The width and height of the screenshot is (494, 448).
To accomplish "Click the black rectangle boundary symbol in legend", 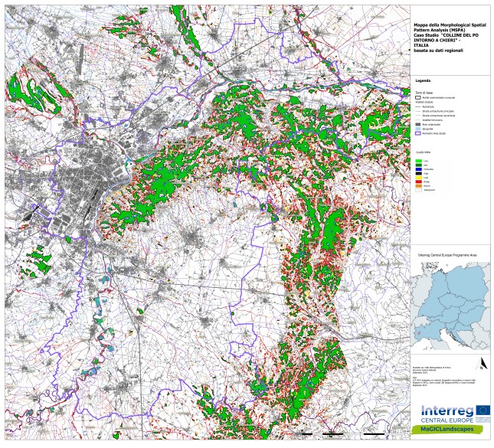I will pos(417,98).
